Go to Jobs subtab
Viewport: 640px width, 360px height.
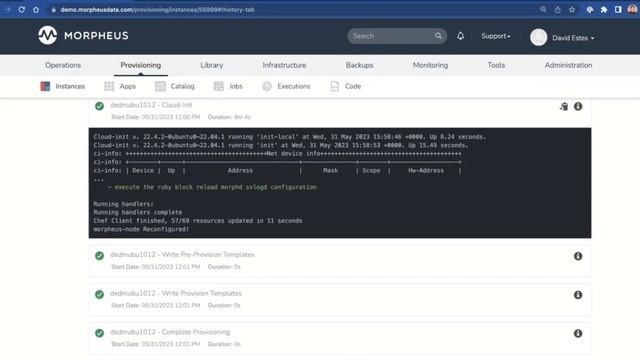coord(236,86)
